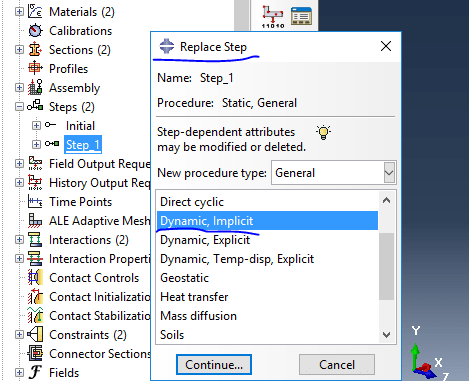Select Profiles in the model tree

pyautogui.click(x=68, y=69)
